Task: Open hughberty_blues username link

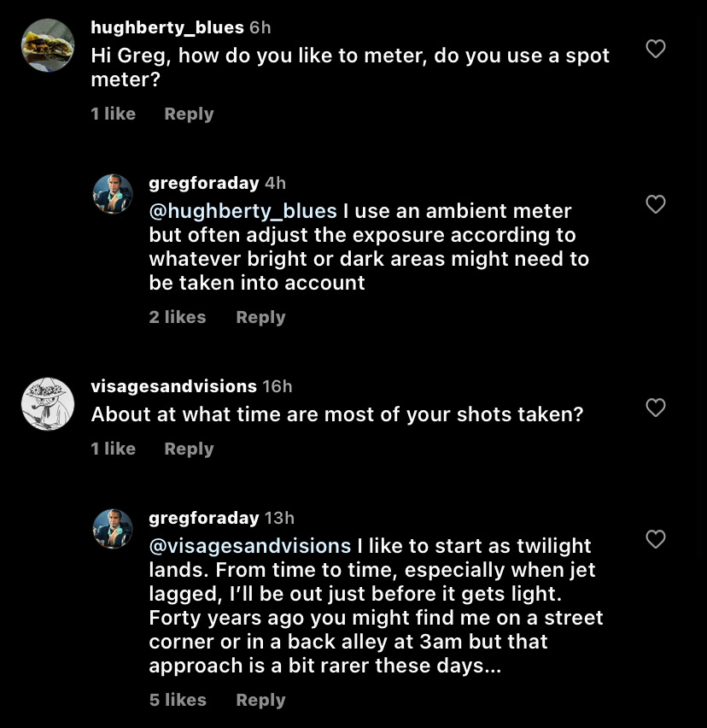Action: click(x=167, y=27)
